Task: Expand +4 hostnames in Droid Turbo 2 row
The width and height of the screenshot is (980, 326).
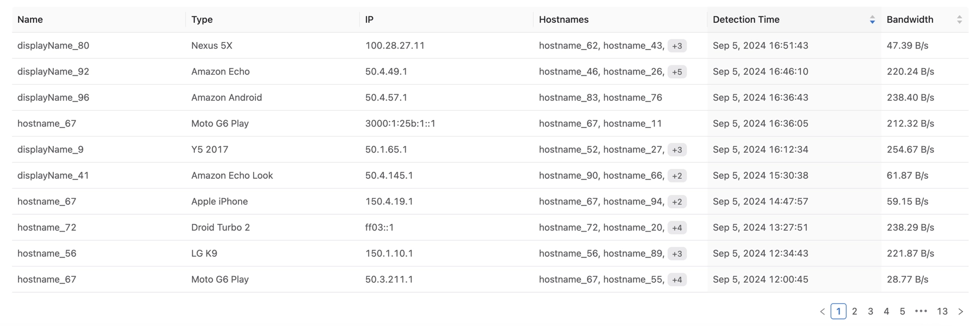Action: (x=677, y=228)
